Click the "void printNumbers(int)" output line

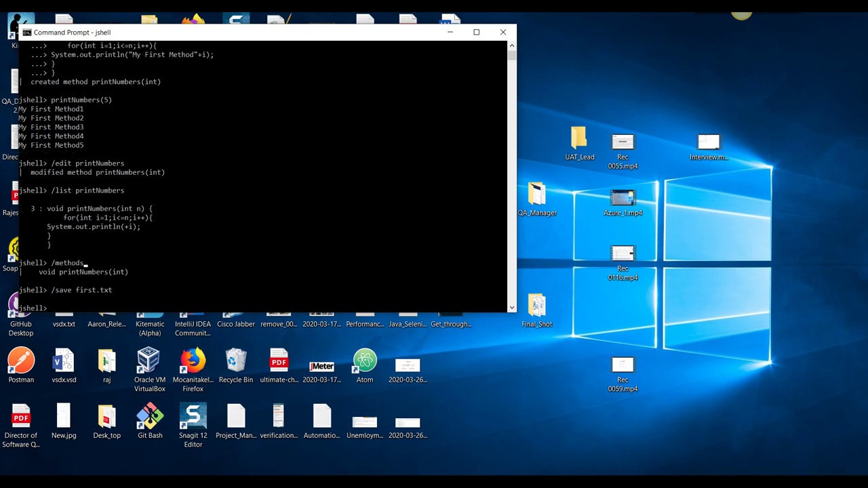coord(83,272)
